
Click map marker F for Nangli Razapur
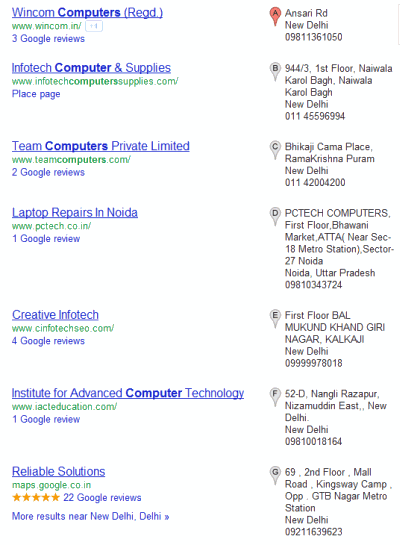tap(275, 397)
